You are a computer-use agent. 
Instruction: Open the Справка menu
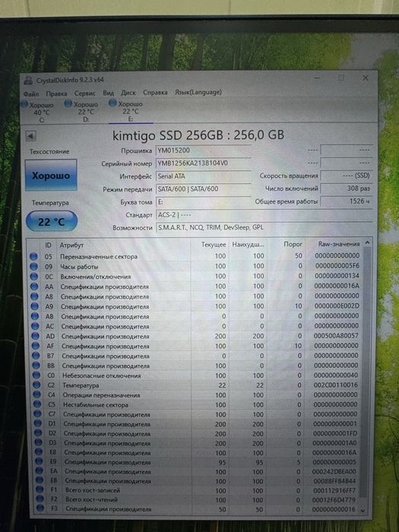click(x=155, y=92)
